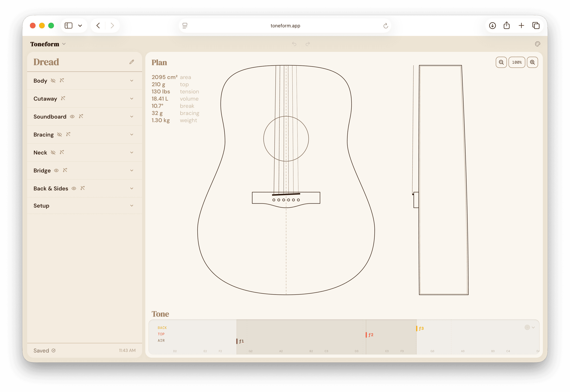Click the browser address bar showing toneform.app
570x392 pixels.
(285, 25)
